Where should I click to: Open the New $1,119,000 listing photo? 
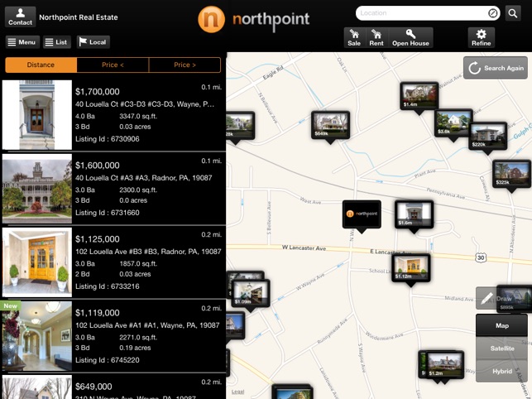click(37, 336)
